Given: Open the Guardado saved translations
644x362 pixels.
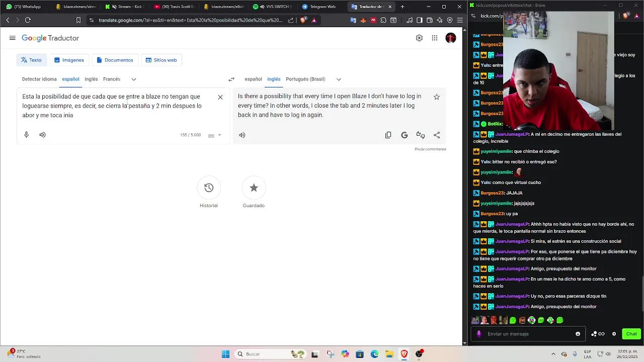Looking at the screenshot, I should coord(254,188).
